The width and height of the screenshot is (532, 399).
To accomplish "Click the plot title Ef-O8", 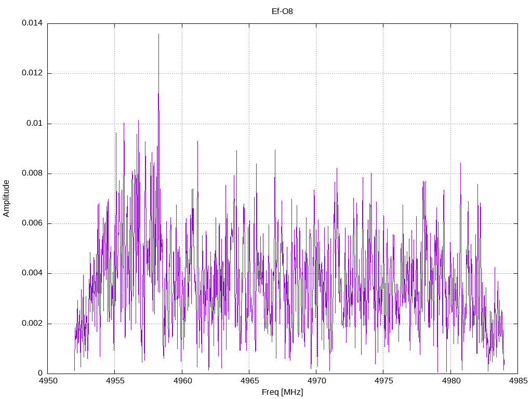I will tap(282, 11).
